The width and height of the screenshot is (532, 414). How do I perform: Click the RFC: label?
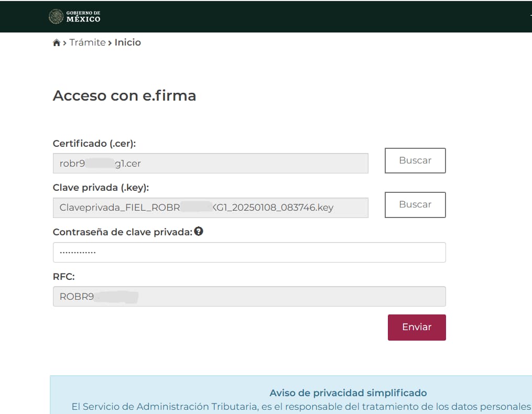pyautogui.click(x=64, y=277)
